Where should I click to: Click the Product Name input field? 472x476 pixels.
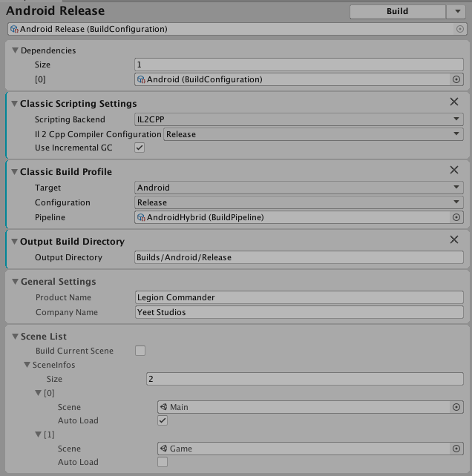point(299,297)
